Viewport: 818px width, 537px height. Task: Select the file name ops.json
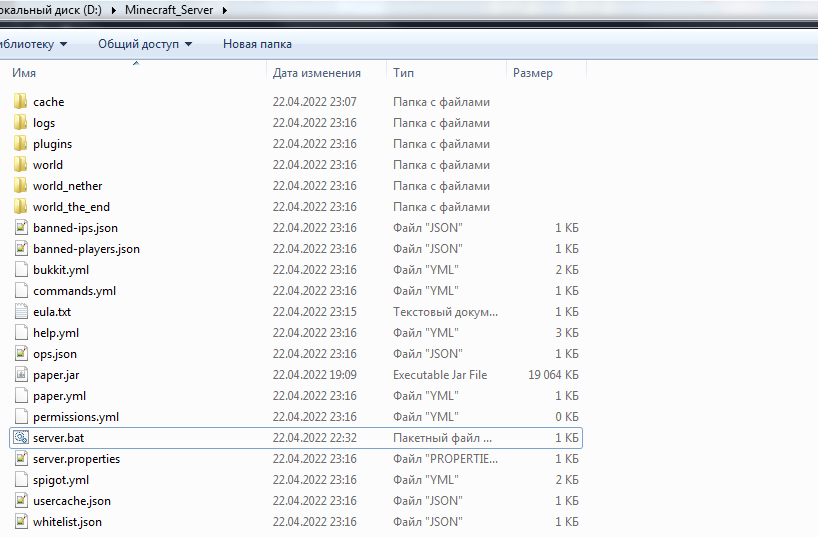pos(55,354)
